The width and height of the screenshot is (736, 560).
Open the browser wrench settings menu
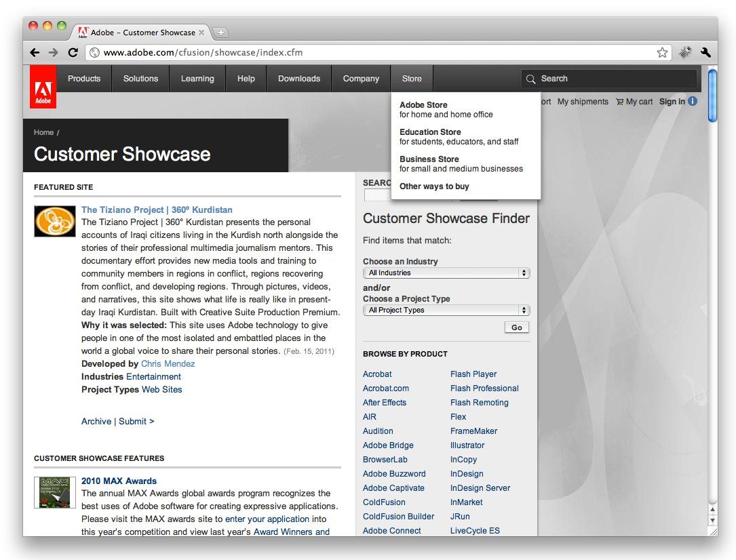[705, 52]
